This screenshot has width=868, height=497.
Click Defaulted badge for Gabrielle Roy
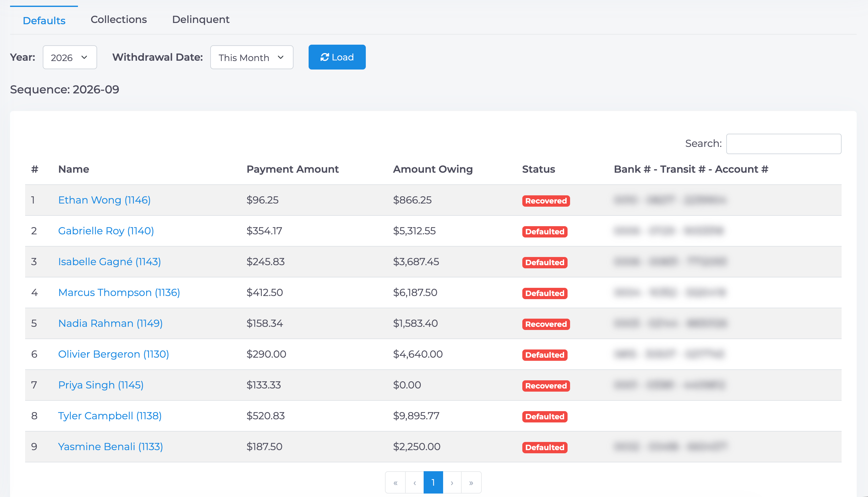click(544, 232)
